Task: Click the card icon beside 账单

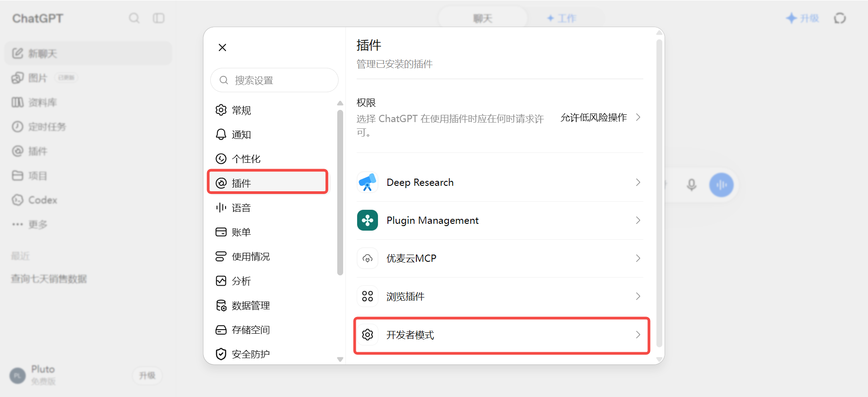Action: pyautogui.click(x=221, y=232)
